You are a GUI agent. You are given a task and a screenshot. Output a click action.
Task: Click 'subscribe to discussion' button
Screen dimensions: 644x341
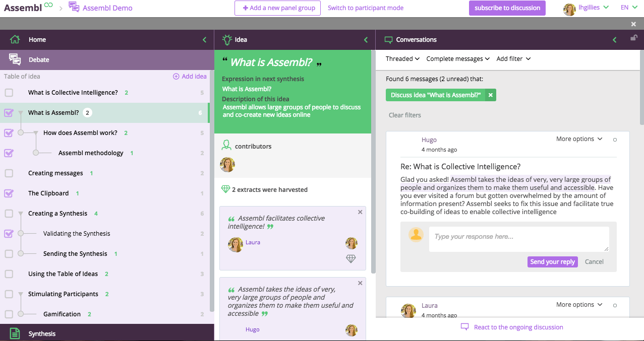tap(507, 8)
